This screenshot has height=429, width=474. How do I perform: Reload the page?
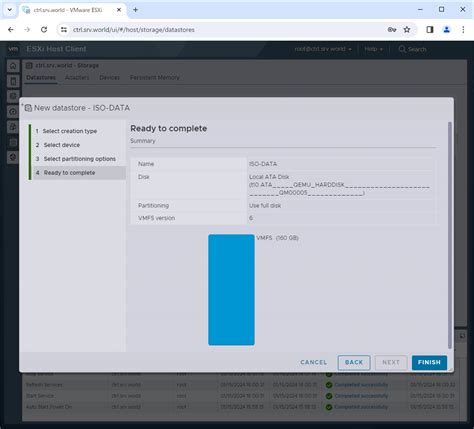(x=44, y=30)
